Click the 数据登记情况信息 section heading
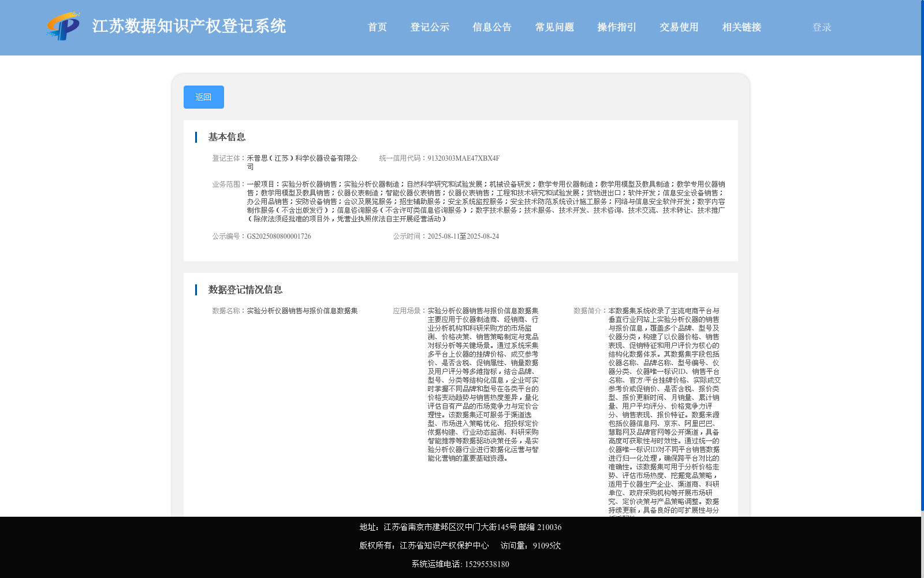 click(245, 290)
